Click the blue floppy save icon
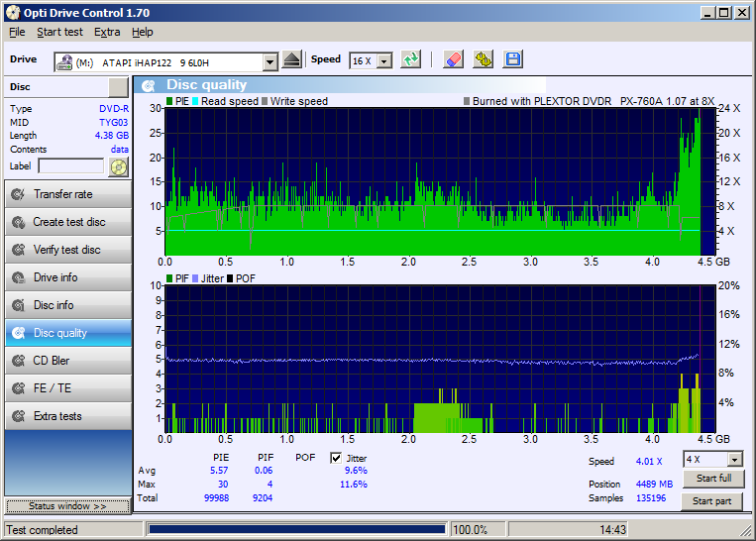 (x=513, y=59)
